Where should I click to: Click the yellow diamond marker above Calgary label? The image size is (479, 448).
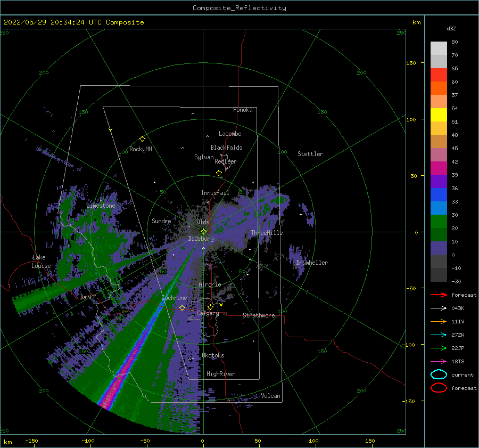click(210, 307)
